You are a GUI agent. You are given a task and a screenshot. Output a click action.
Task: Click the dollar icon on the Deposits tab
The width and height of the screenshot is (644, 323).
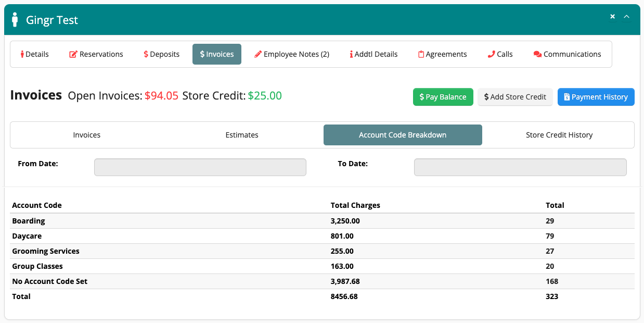point(146,54)
